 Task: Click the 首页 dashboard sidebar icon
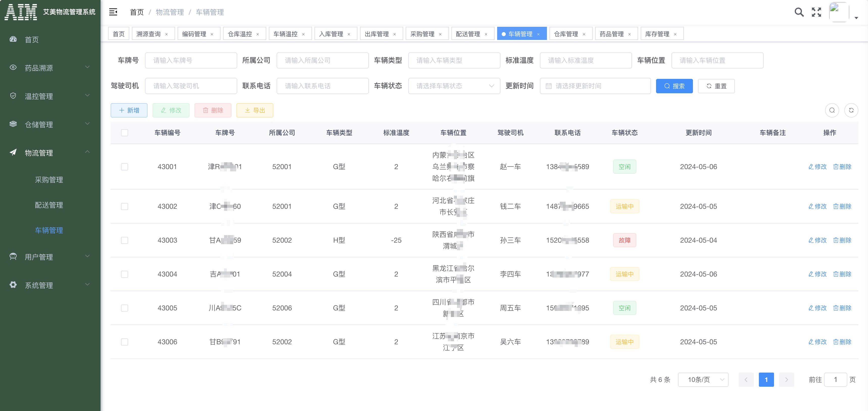(13, 39)
